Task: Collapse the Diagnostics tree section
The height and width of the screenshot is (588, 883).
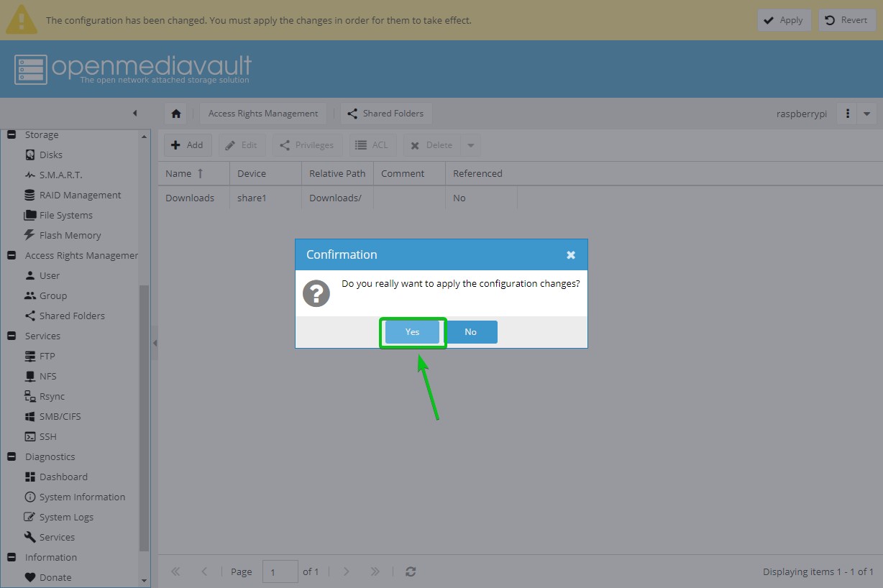Action: (x=12, y=456)
